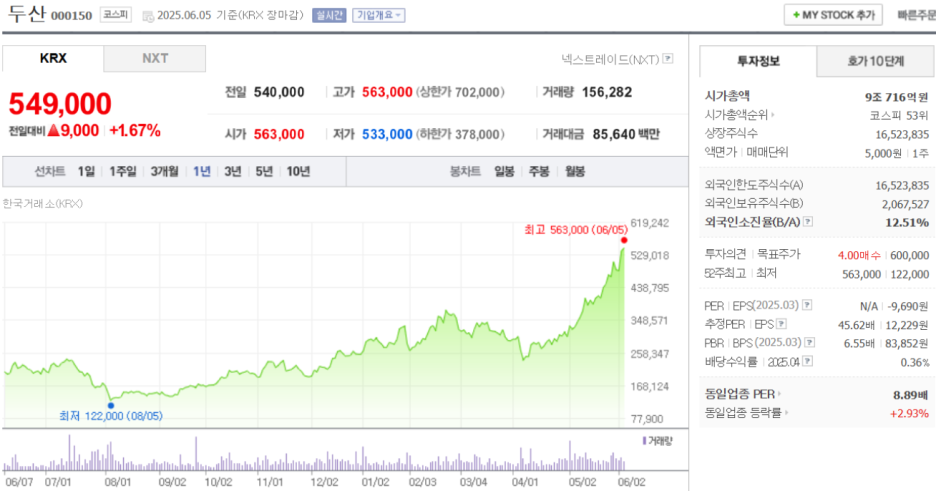Select the 5년 chart period
Viewport: 936px width, 491px height.
[264, 172]
